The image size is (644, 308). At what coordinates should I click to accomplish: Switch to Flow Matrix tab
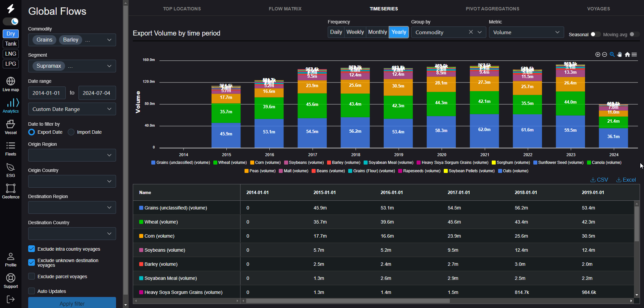point(285,9)
